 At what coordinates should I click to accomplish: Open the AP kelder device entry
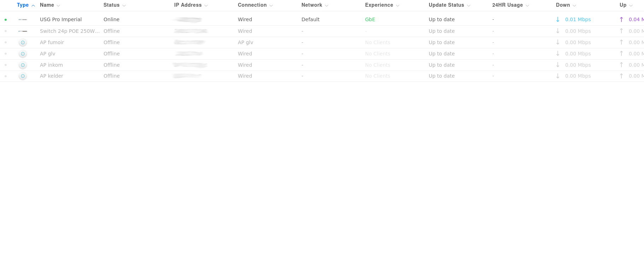(52, 76)
